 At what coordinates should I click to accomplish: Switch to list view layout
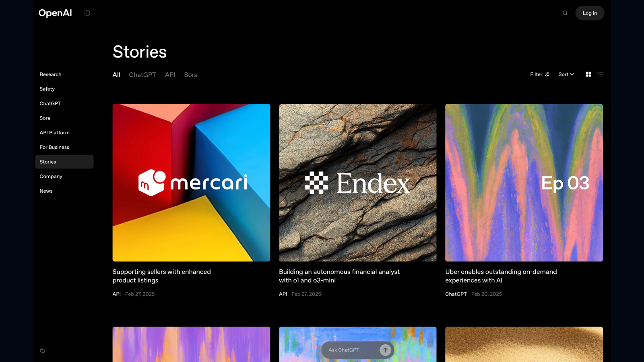pos(600,74)
